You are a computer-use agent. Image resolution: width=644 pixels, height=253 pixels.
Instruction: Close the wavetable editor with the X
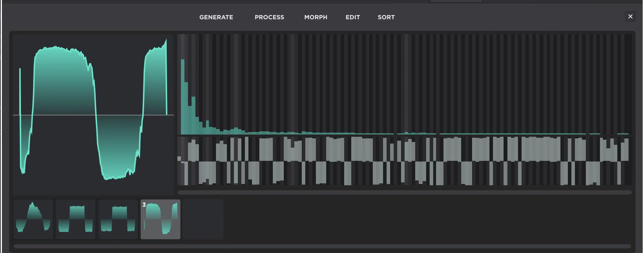630,16
